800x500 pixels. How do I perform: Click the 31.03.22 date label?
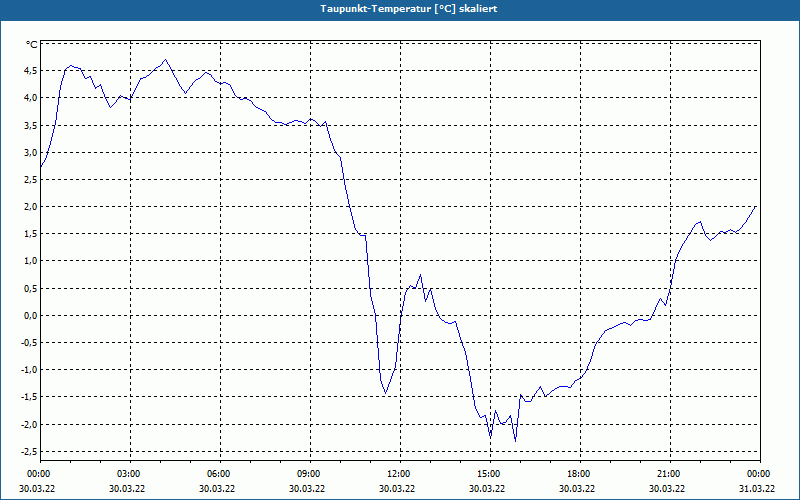757,488
